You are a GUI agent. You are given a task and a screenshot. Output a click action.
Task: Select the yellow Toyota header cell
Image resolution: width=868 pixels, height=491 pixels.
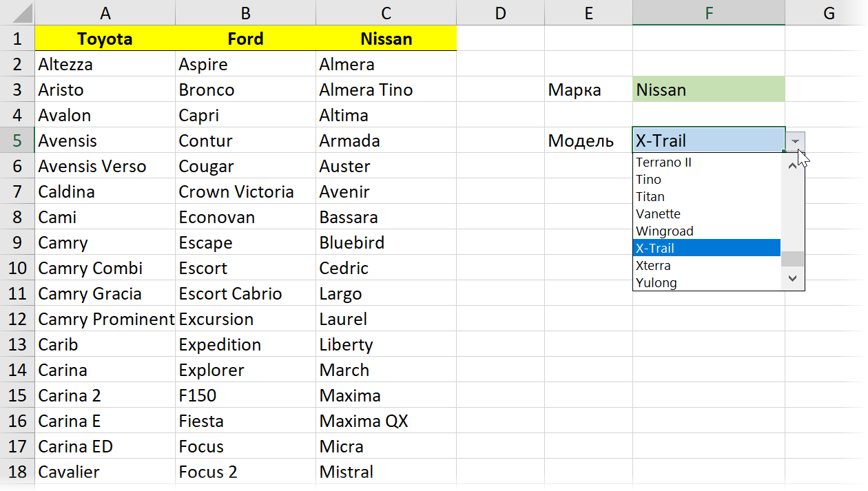coord(105,39)
